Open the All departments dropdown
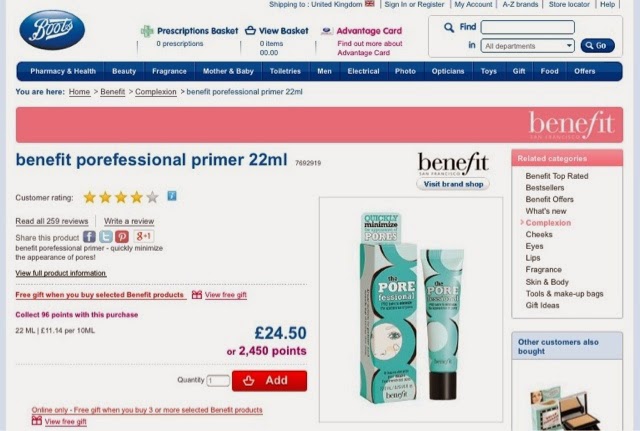Viewport: 640px width, 431px height. [528, 46]
